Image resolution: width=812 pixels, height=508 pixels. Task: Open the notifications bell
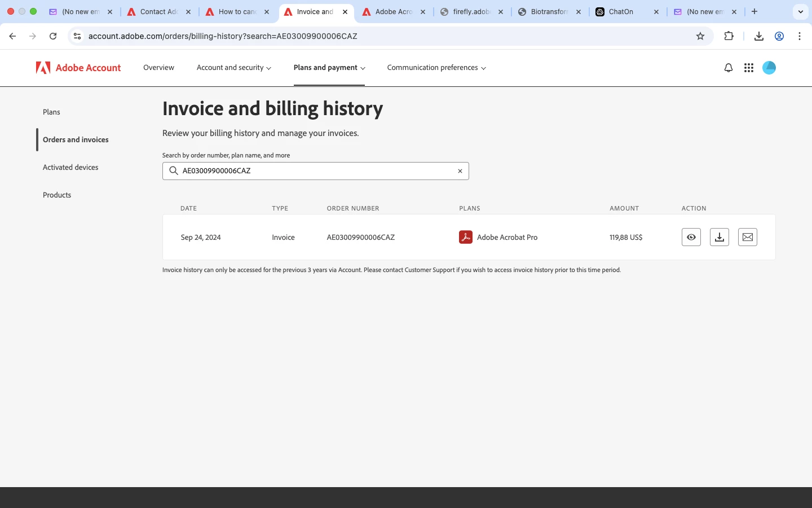click(x=729, y=68)
